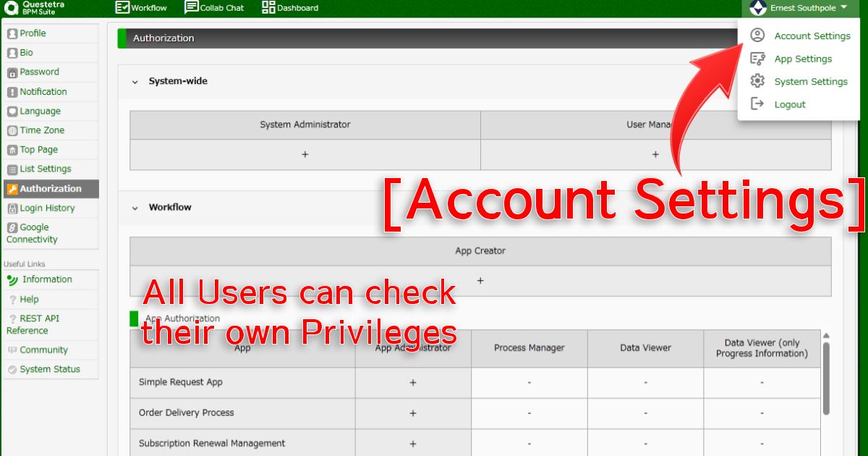Click Ernest Southpole's avatar icon

pyautogui.click(x=757, y=8)
